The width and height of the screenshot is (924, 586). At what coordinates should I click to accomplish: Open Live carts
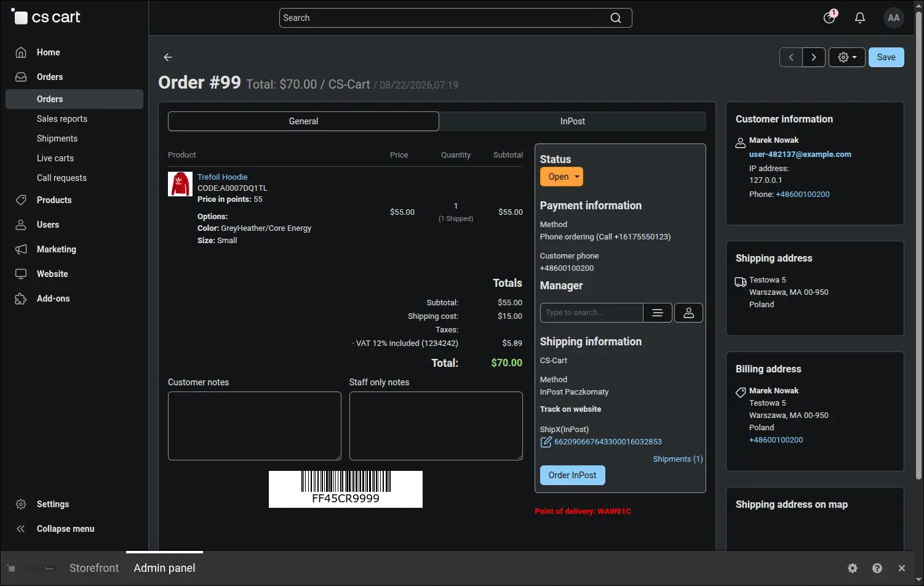(x=55, y=158)
